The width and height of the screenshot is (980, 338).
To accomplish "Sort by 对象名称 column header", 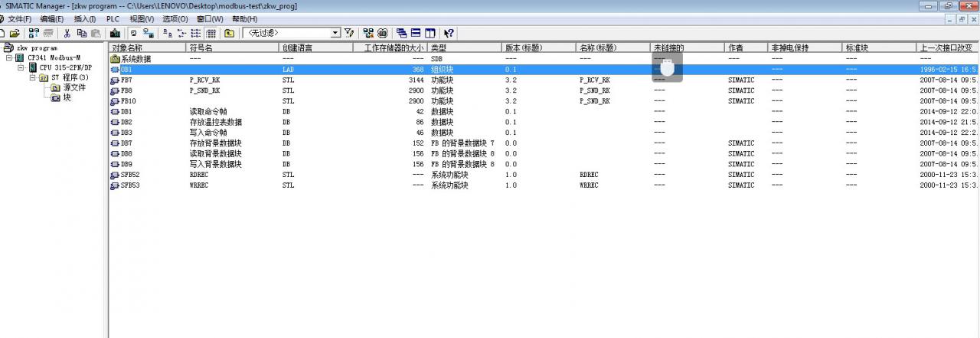I will pos(148,48).
